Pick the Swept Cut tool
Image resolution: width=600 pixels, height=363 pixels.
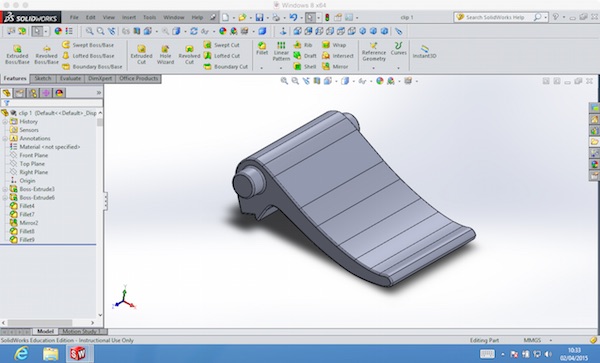click(x=222, y=45)
